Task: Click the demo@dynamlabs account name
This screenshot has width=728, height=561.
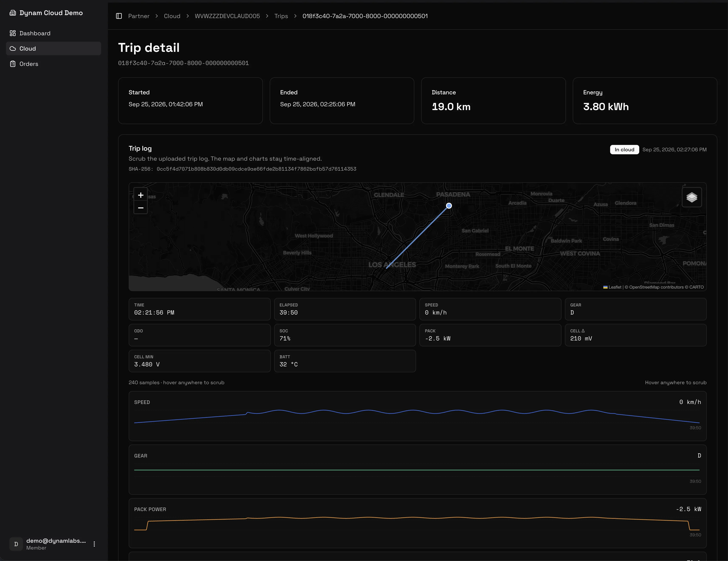Action: [x=56, y=541]
